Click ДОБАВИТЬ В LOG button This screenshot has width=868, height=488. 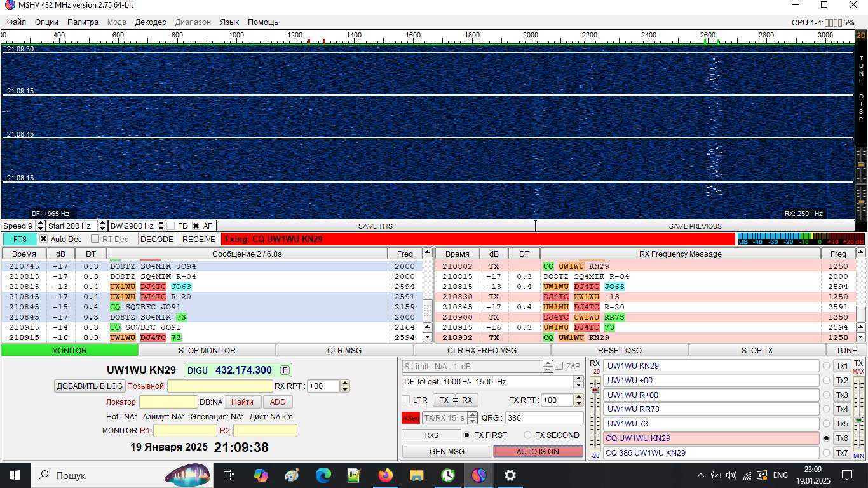click(x=90, y=386)
